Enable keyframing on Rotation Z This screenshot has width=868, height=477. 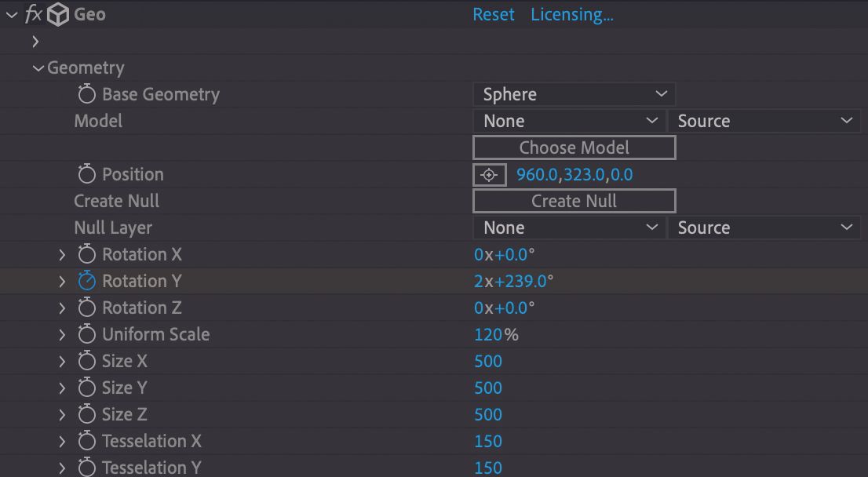pos(87,307)
